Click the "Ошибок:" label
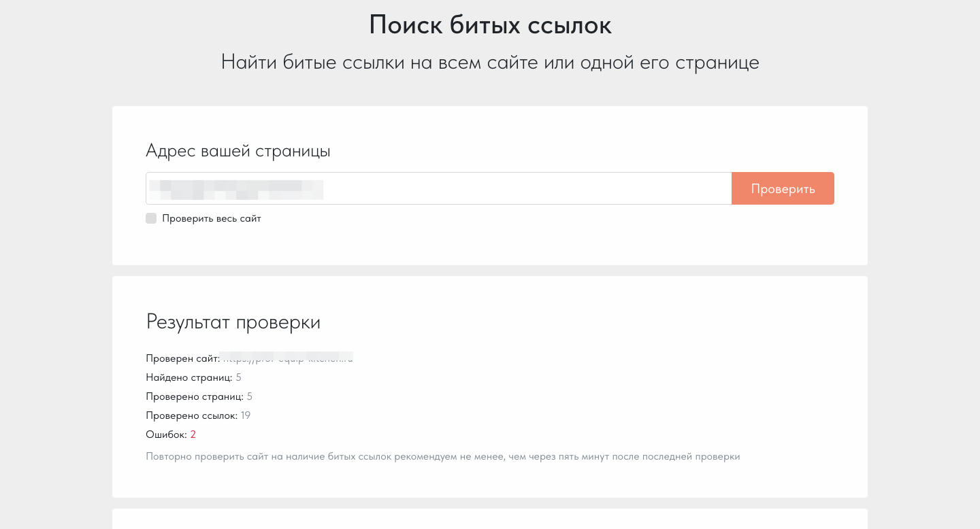Screen dimensions: 980x529 point(165,434)
